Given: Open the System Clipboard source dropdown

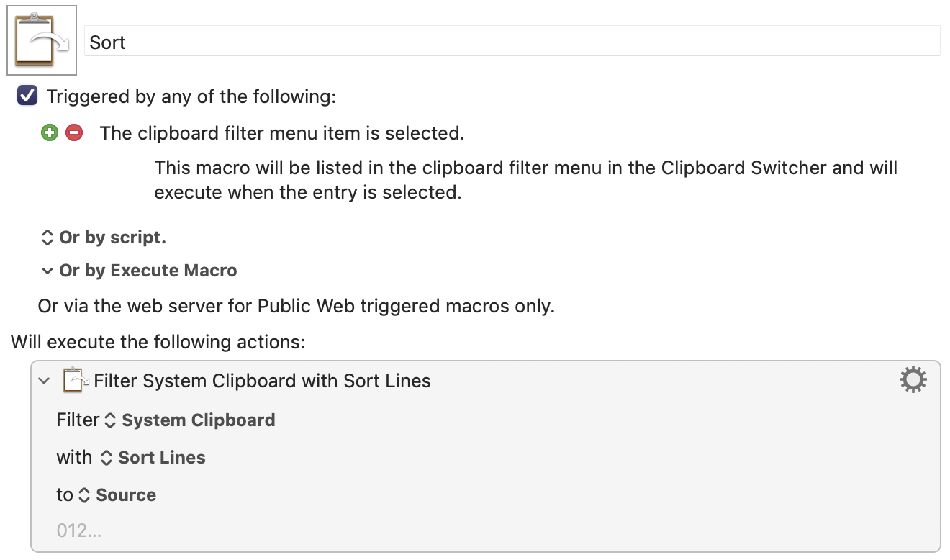Looking at the screenshot, I should 190,420.
